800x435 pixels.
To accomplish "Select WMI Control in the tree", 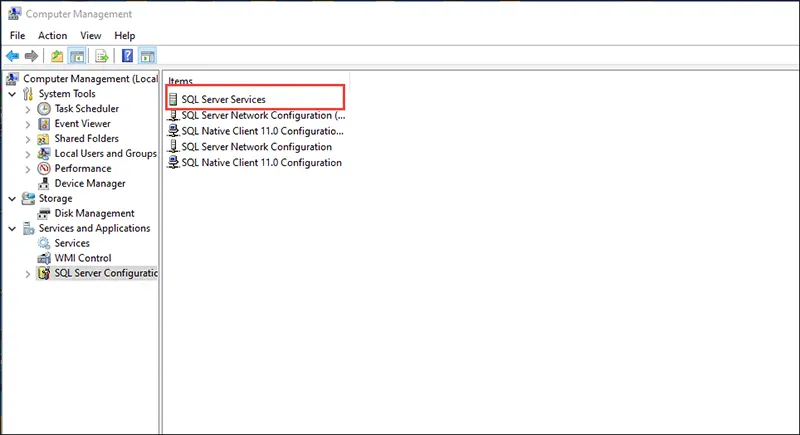I will [x=83, y=258].
